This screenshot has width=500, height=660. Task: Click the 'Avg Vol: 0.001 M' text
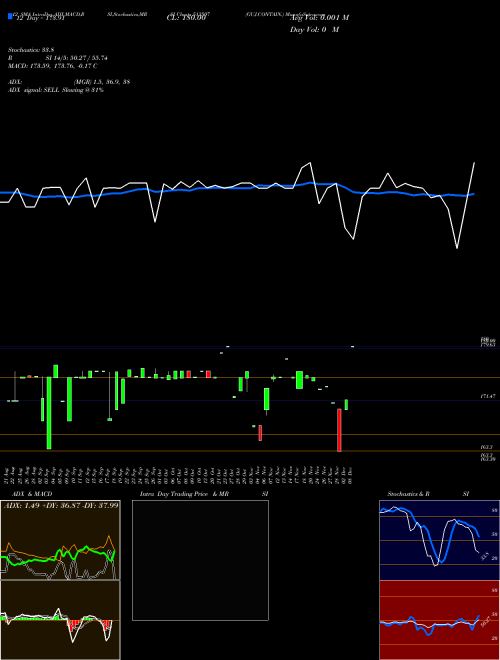point(319,18)
